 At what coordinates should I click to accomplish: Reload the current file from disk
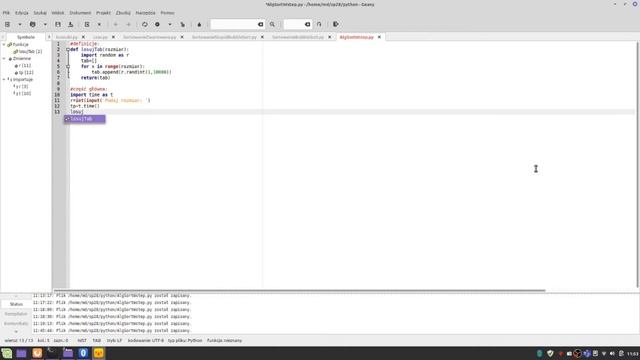coord(87,24)
